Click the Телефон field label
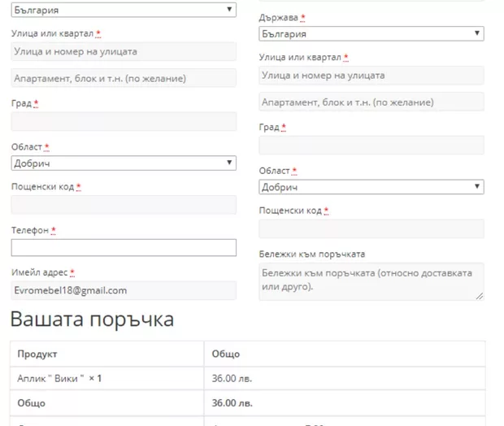Image resolution: width=504 pixels, height=426 pixels. (x=30, y=230)
